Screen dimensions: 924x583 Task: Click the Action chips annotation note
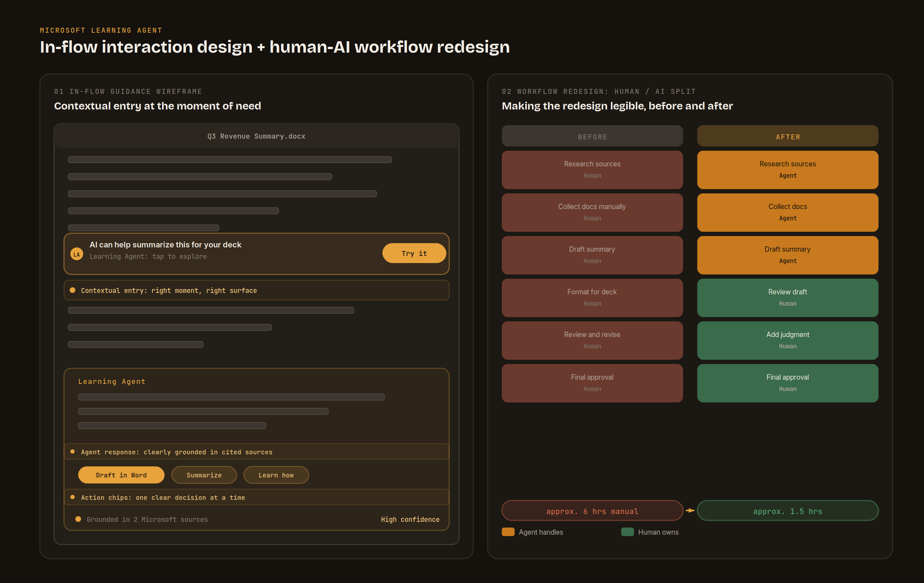256,497
